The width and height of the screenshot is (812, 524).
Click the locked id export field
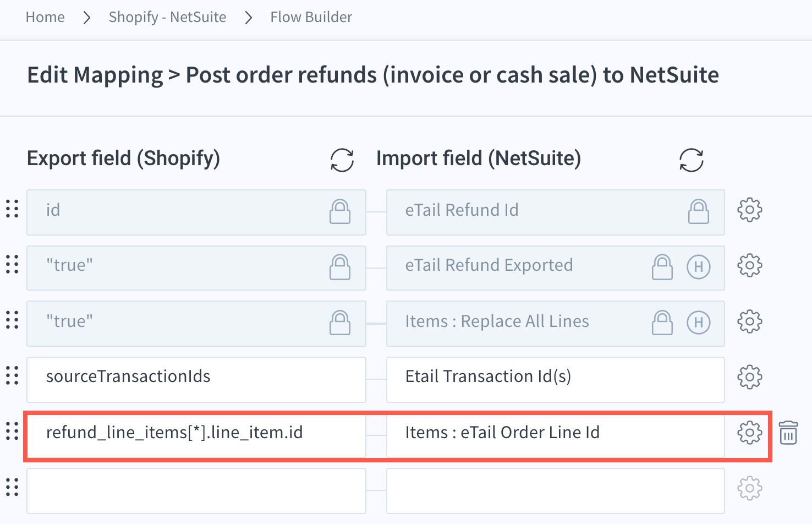(196, 212)
